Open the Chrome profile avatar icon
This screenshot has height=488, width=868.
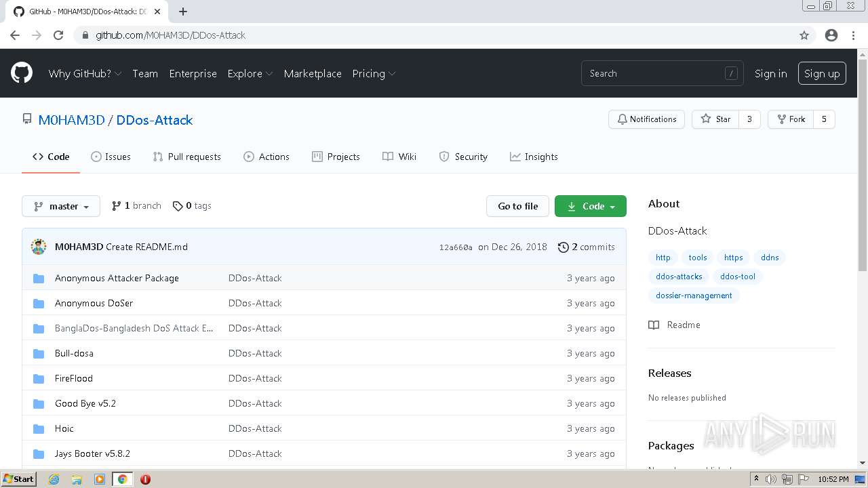point(831,35)
